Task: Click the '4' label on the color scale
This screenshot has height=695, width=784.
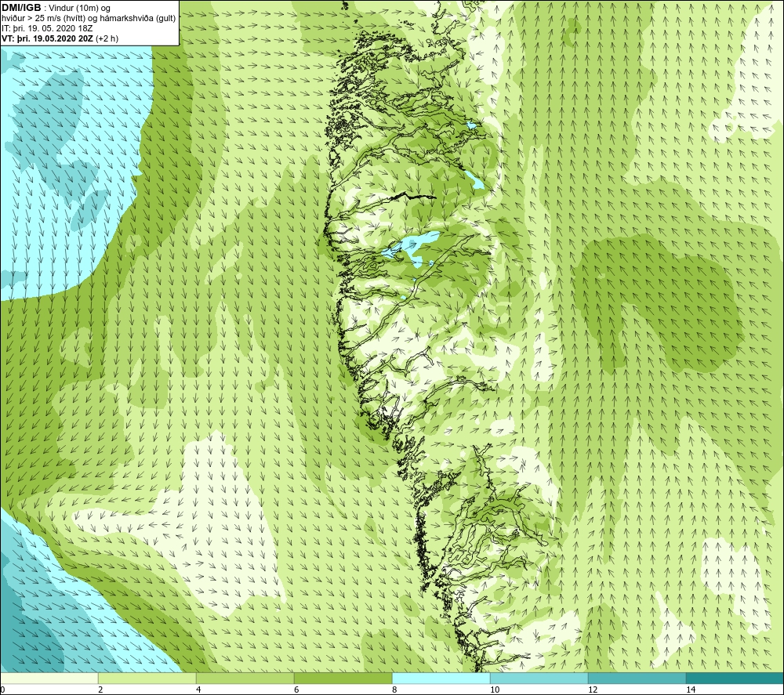Action: [198, 690]
